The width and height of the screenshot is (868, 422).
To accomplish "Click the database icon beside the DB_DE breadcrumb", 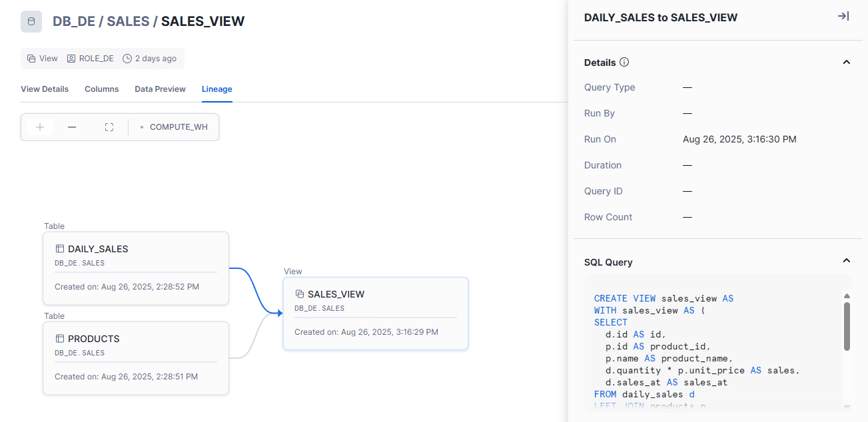I will 31,21.
